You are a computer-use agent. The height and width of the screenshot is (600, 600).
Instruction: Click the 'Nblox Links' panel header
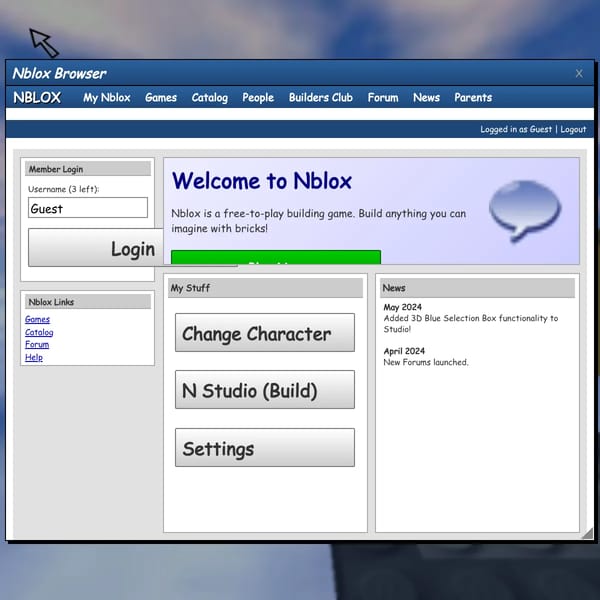click(x=88, y=302)
